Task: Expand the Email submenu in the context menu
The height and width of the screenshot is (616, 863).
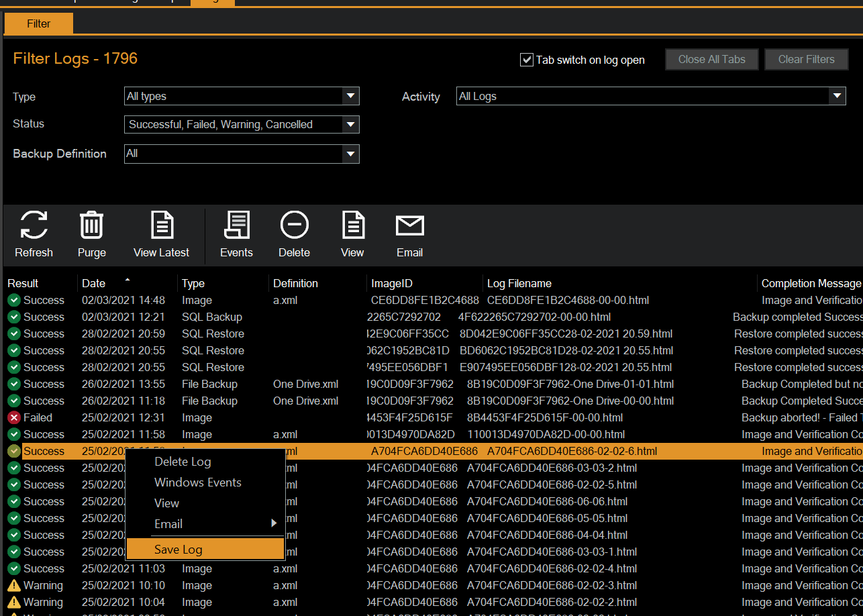Action: (x=205, y=524)
